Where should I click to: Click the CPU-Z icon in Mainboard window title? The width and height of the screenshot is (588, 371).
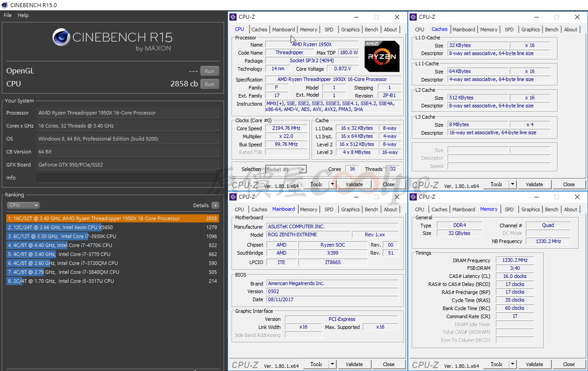[x=233, y=197]
